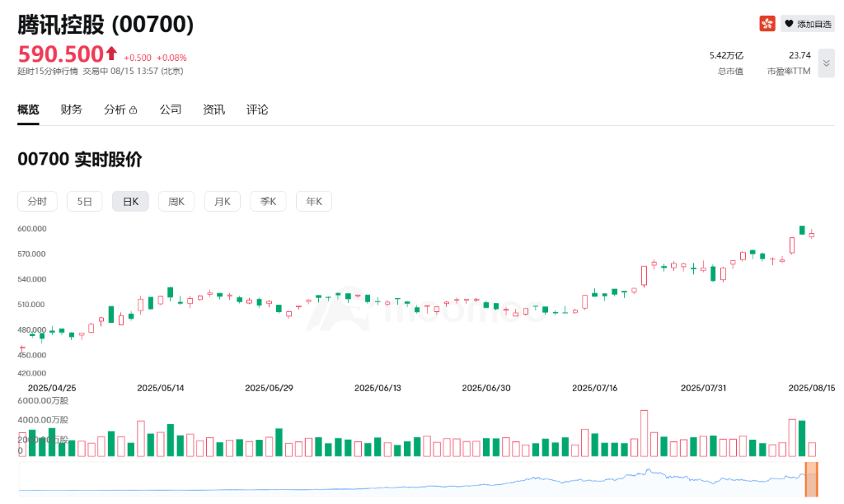Viewport: 844px width, 504px height.
Task: Click the tallest red volume bar
Action: (645, 433)
